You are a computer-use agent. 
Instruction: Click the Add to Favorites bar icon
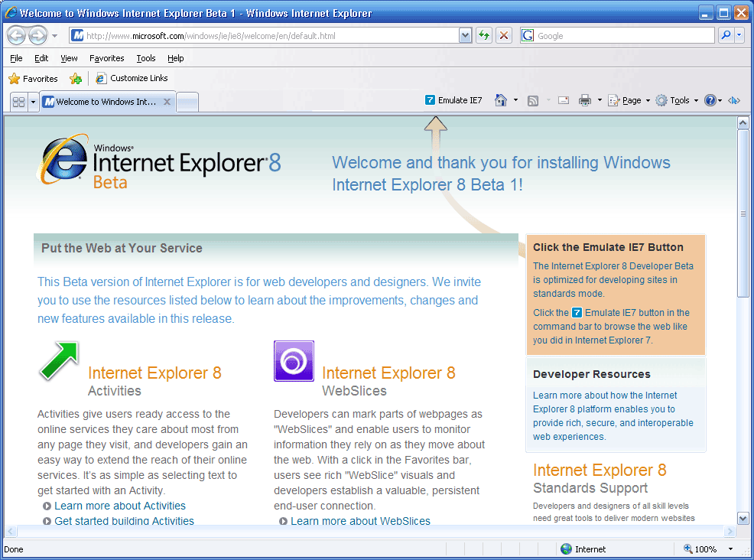click(x=76, y=79)
